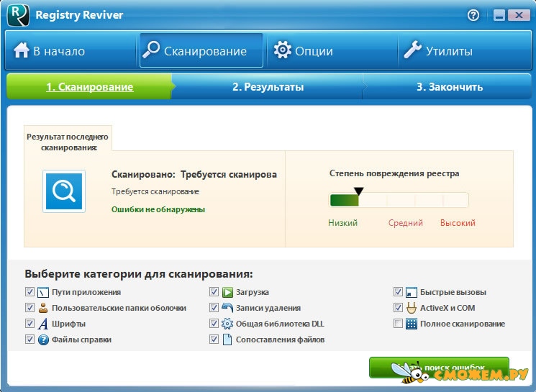The height and width of the screenshot is (392, 536).
Task: Select step 2. Результаты
Action: (268, 87)
